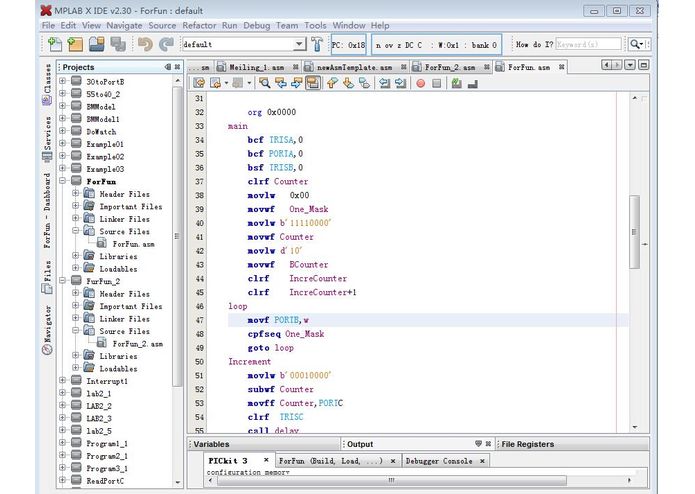Collapse the FurFun_2 project node
Image resolution: width=695 pixels, height=494 pixels.
point(62,280)
